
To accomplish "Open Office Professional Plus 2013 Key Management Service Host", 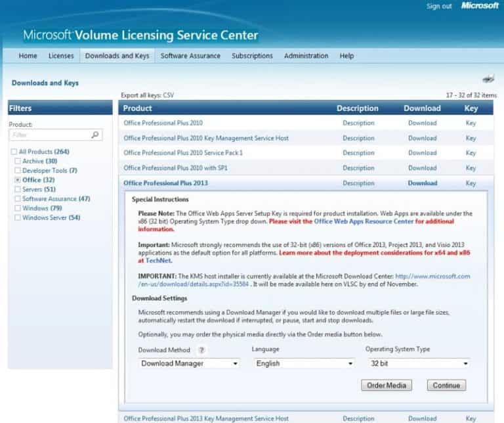I will pyautogui.click(x=206, y=418).
